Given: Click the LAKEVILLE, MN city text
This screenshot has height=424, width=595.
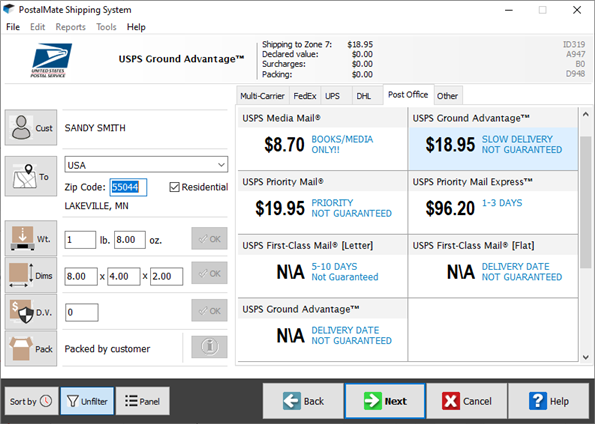Looking at the screenshot, I should tap(96, 206).
